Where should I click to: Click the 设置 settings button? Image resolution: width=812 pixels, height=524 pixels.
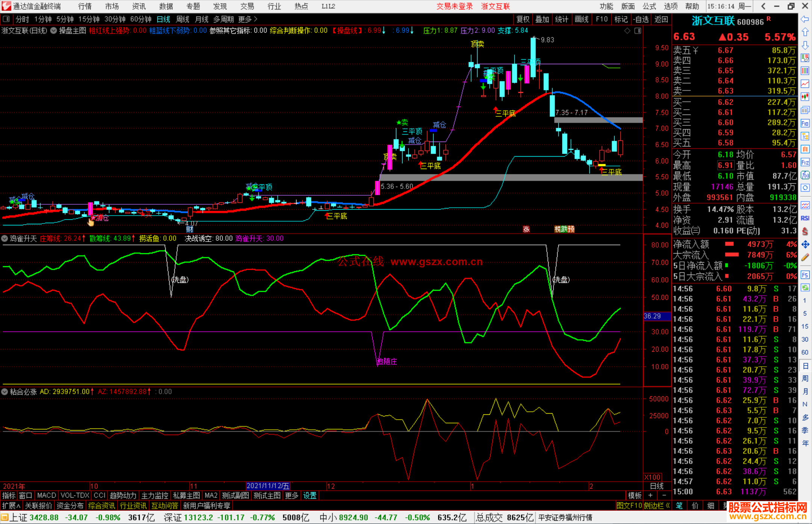(310, 495)
